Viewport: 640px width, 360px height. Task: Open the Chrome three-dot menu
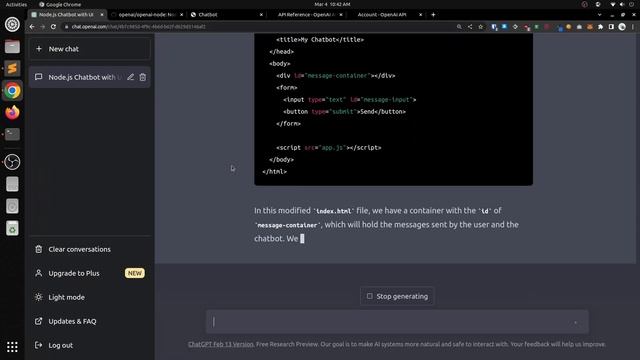click(x=633, y=27)
